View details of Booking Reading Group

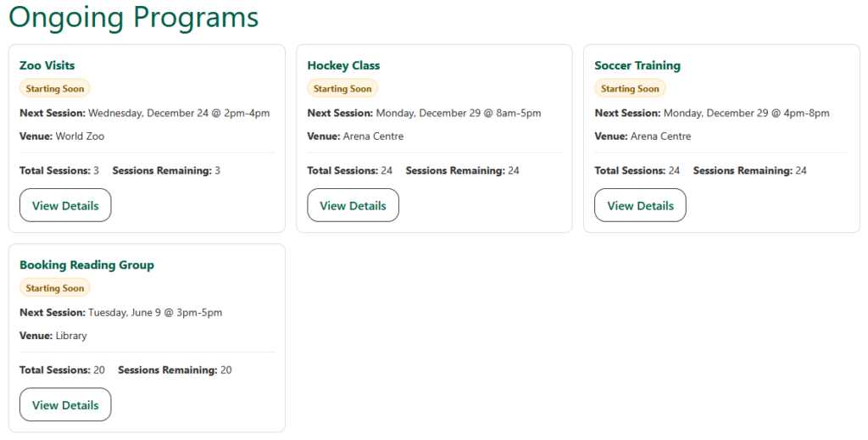[x=65, y=405]
